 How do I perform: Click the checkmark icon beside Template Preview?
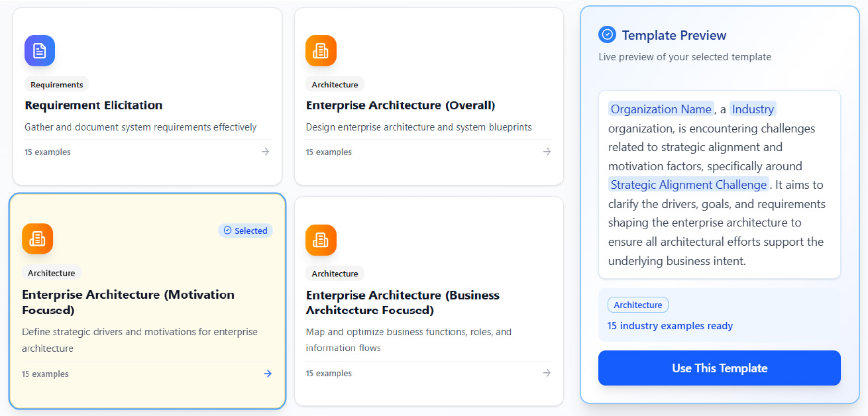606,35
